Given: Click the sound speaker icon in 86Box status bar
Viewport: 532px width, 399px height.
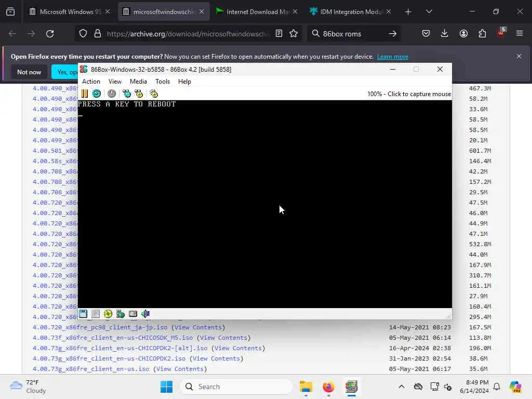Looking at the screenshot, I should coord(145,314).
